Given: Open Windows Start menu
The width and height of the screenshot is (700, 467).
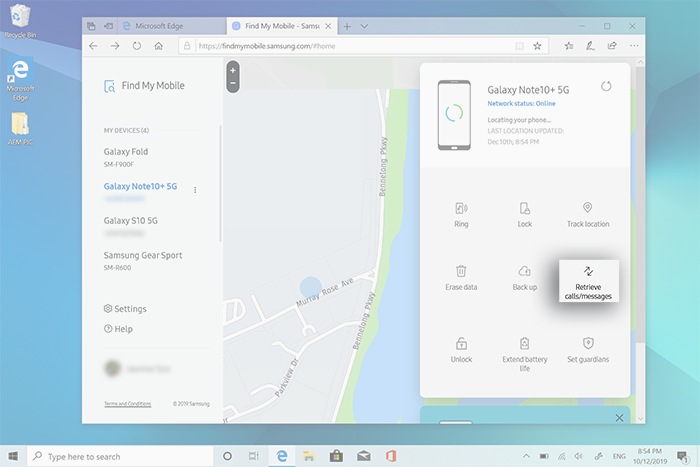Looking at the screenshot, I should 13,456.
